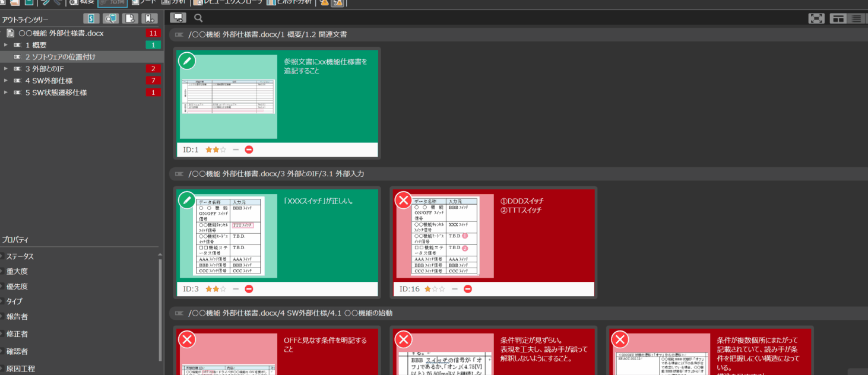This screenshot has height=375, width=868.
Task: Expand the 4 SW外部仕様 tree node
Action: [6, 81]
